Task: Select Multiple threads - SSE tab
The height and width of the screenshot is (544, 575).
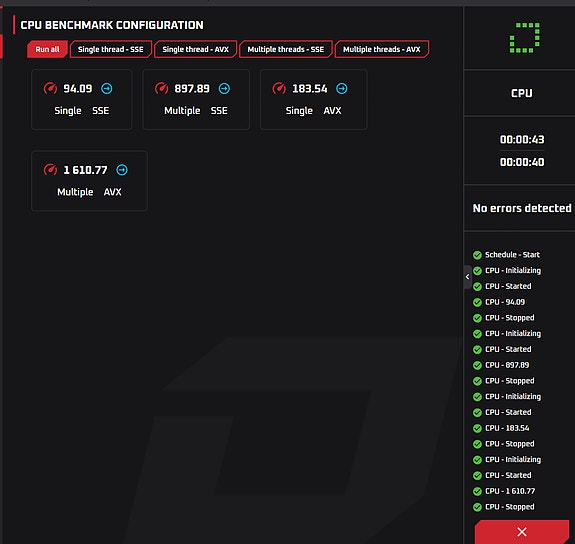Action: [x=286, y=49]
